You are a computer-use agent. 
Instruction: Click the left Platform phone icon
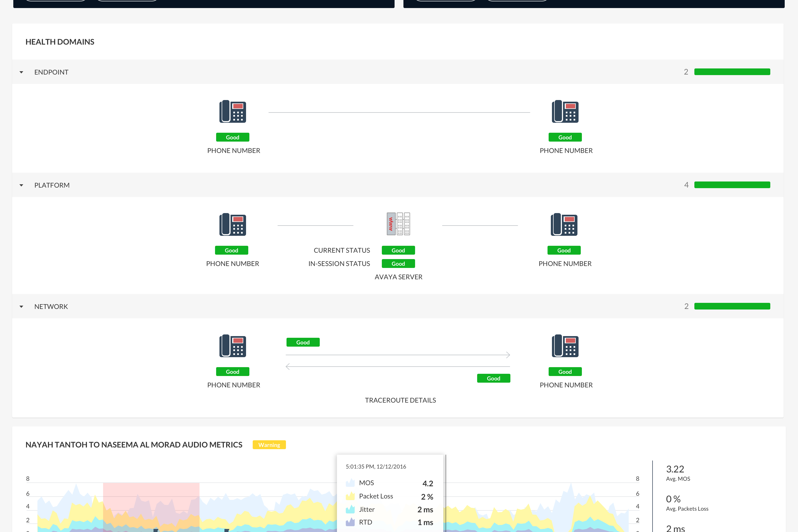coord(233,224)
